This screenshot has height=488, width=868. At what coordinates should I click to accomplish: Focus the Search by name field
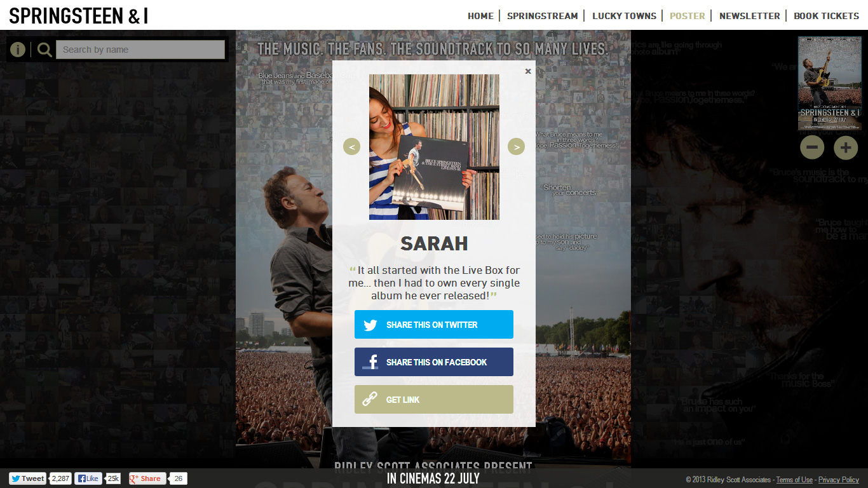click(140, 50)
